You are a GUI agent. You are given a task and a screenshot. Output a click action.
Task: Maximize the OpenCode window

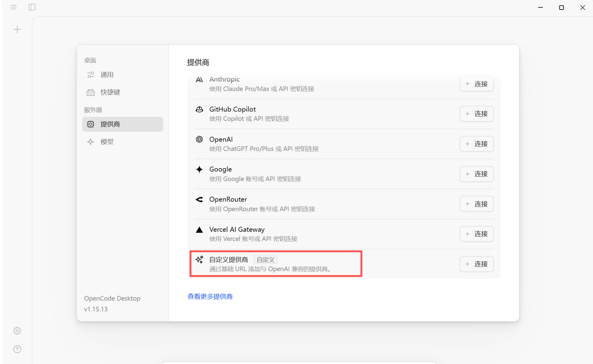point(561,7)
